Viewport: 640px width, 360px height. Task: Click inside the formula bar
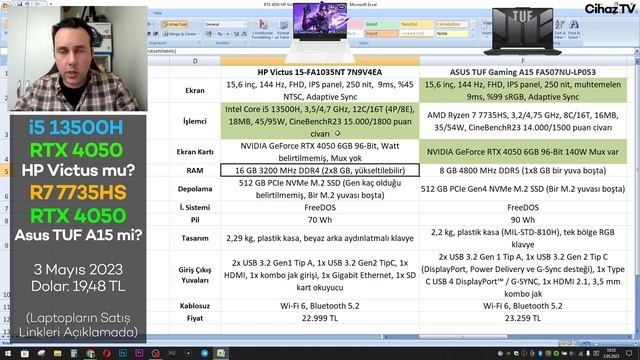pos(390,51)
